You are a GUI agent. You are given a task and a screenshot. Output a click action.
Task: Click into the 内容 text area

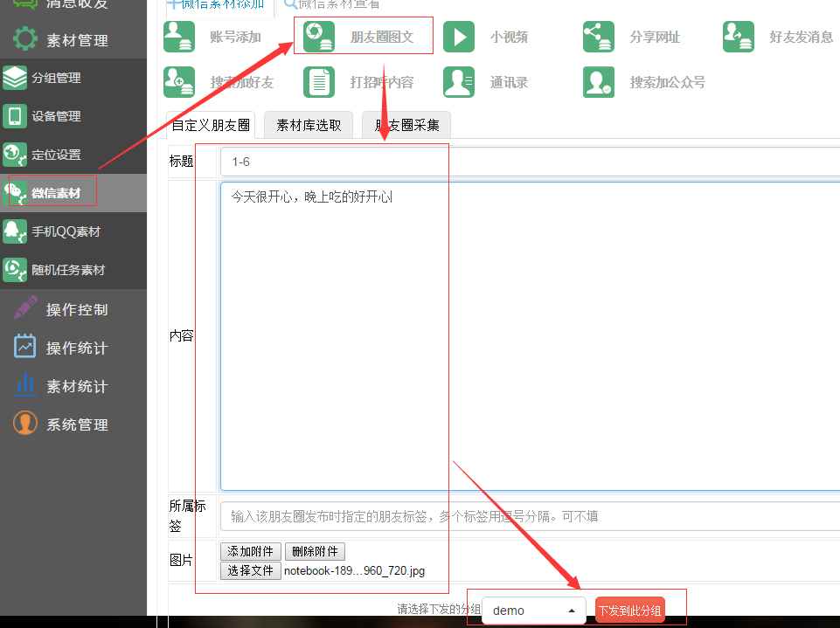pyautogui.click(x=530, y=335)
